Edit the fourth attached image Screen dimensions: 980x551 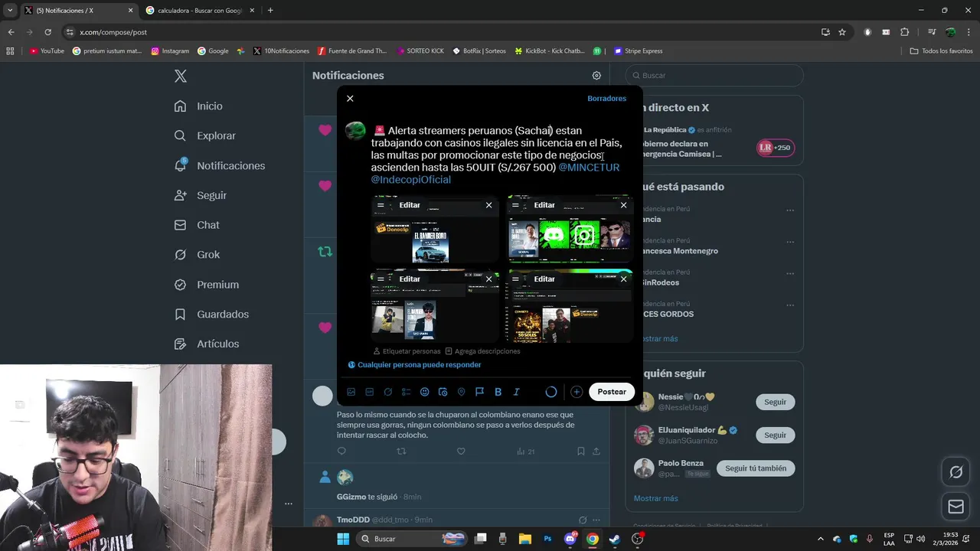(544, 279)
